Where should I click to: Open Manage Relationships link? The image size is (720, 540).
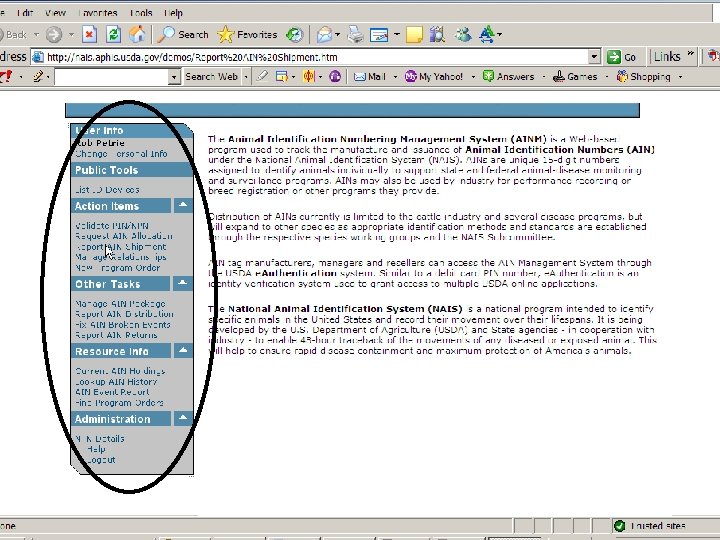point(121,257)
